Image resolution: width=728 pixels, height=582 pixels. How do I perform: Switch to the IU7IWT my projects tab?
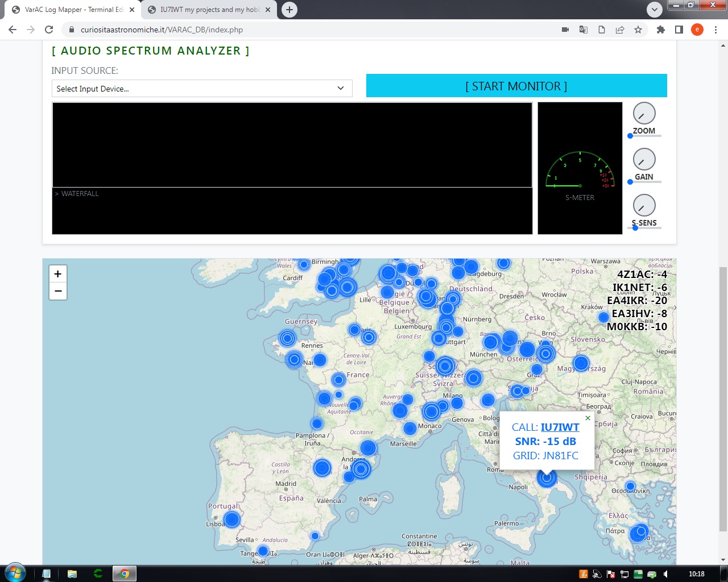(208, 10)
